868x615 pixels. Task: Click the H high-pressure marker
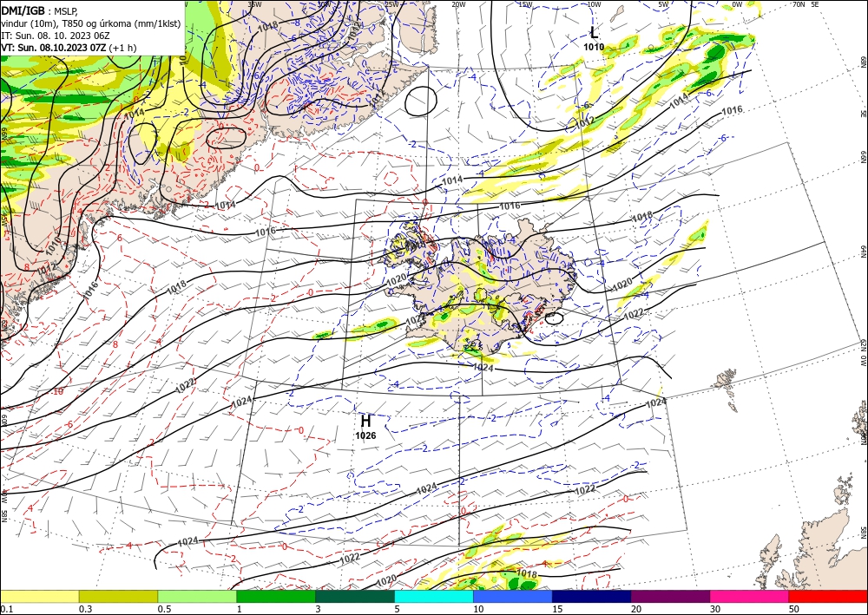pyautogui.click(x=365, y=422)
